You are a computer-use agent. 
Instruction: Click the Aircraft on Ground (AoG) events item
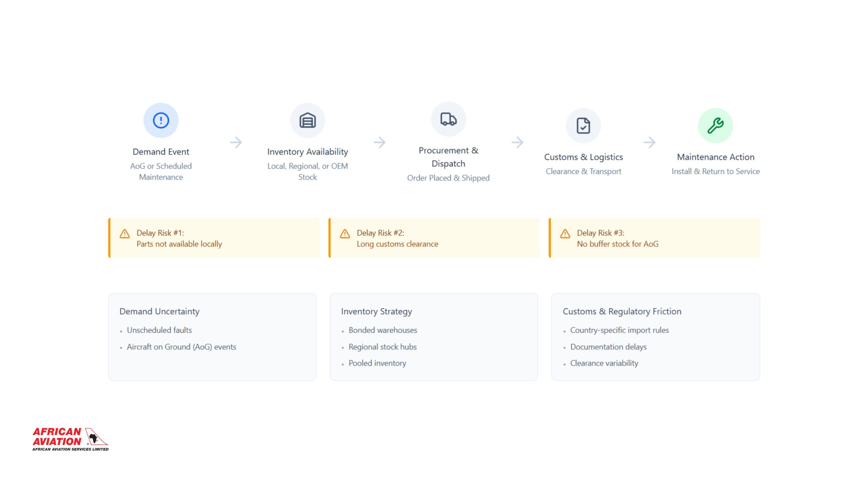pyautogui.click(x=181, y=347)
